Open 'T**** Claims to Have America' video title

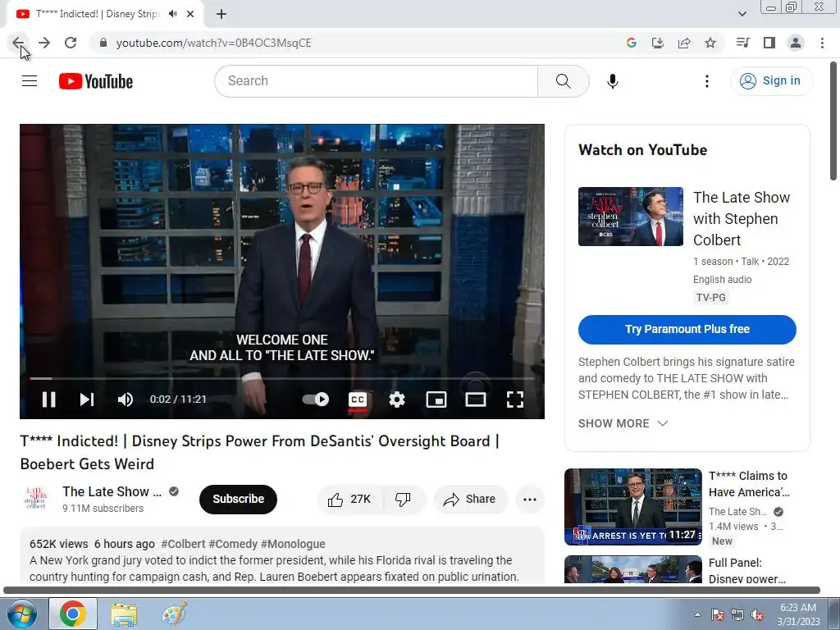pyautogui.click(x=748, y=484)
